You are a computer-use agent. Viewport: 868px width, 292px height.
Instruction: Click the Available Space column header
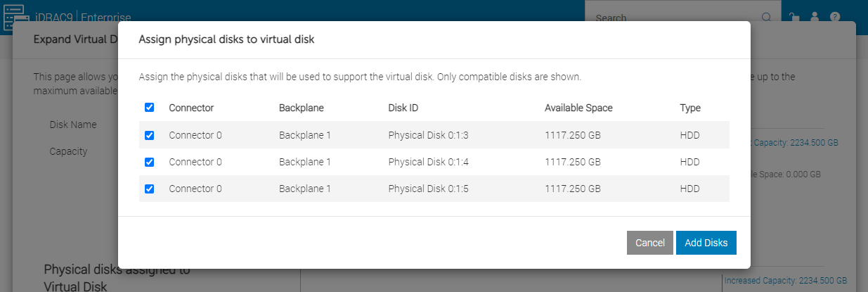point(578,108)
